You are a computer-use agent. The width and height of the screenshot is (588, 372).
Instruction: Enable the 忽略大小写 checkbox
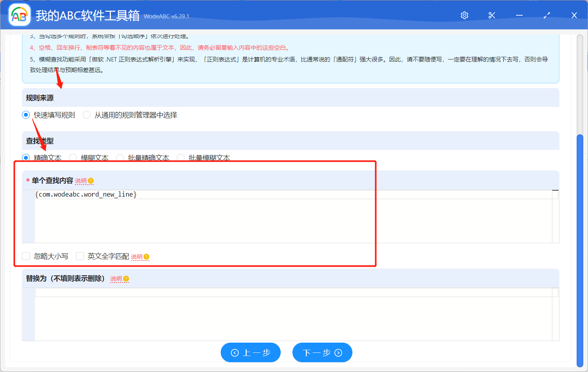click(x=26, y=256)
